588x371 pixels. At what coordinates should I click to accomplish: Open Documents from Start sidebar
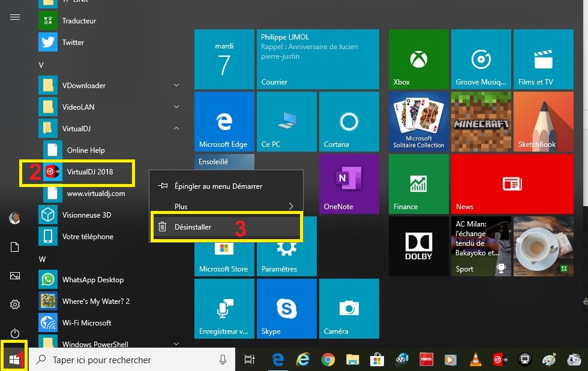(x=14, y=247)
